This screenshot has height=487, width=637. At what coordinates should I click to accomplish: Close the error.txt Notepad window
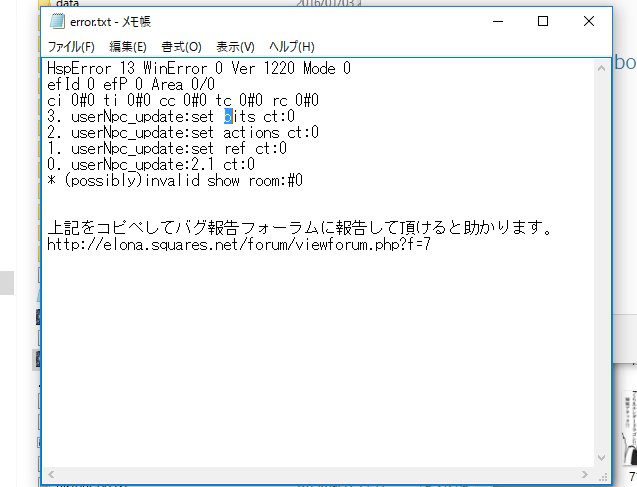pos(589,21)
